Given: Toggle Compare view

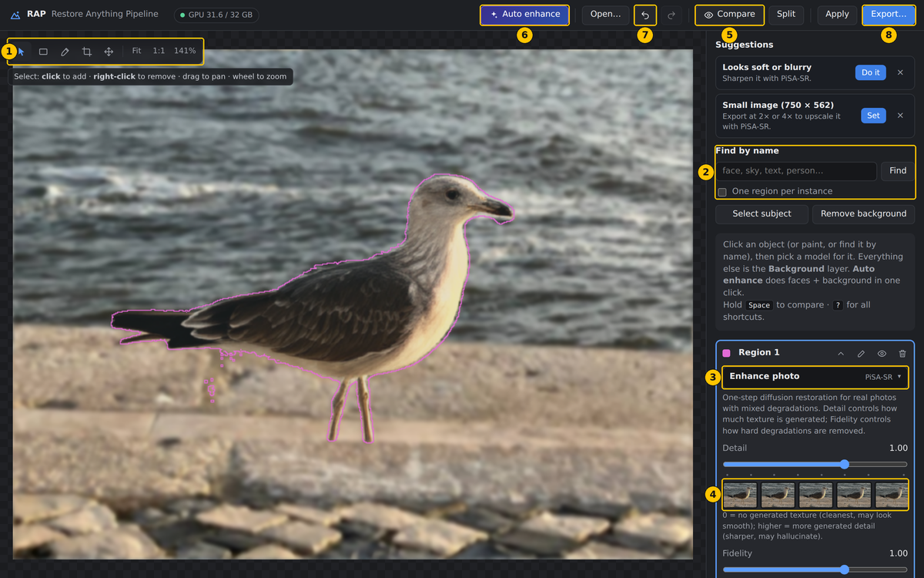Looking at the screenshot, I should 729,15.
